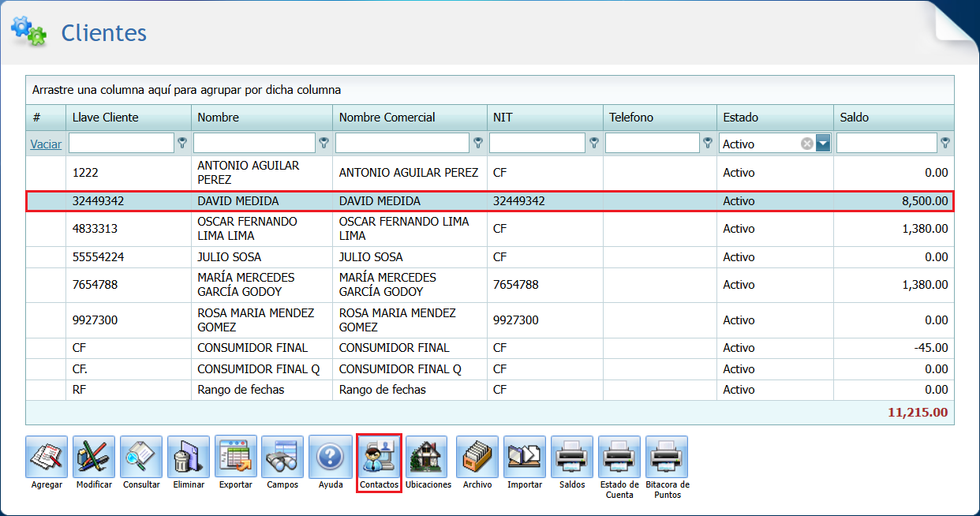Click the Consultar magnifier icon
Viewport: 980px width, 516px height.
click(x=141, y=457)
